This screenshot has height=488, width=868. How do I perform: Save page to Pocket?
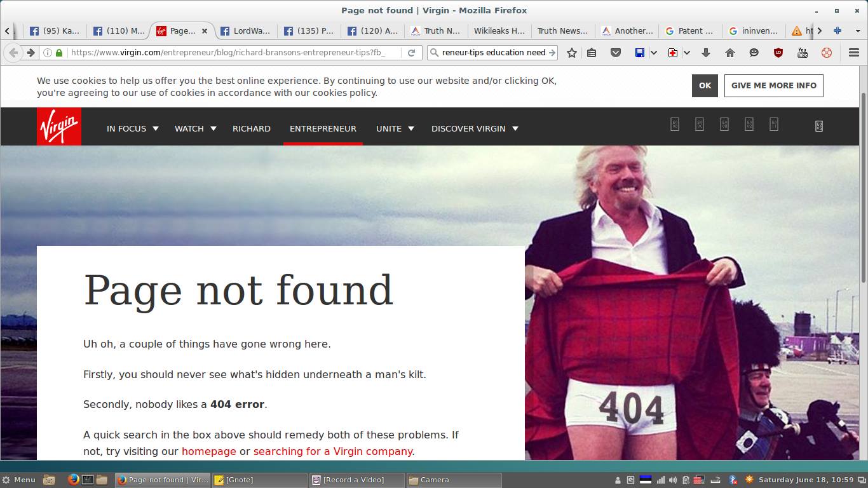click(615, 53)
